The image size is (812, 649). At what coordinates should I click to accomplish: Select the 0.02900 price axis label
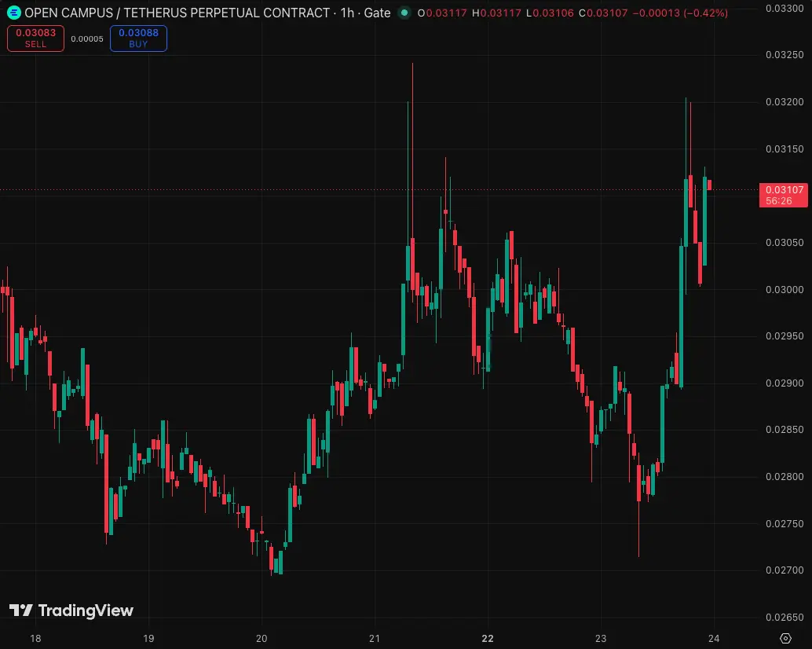pyautogui.click(x=784, y=383)
